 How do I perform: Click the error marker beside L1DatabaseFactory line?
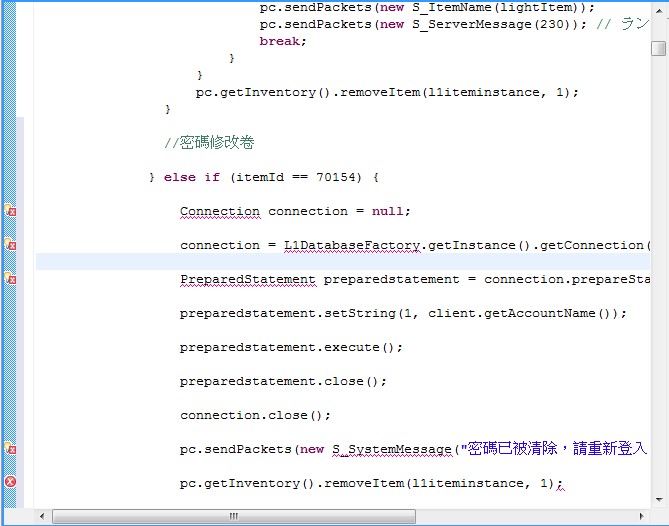click(x=10, y=244)
